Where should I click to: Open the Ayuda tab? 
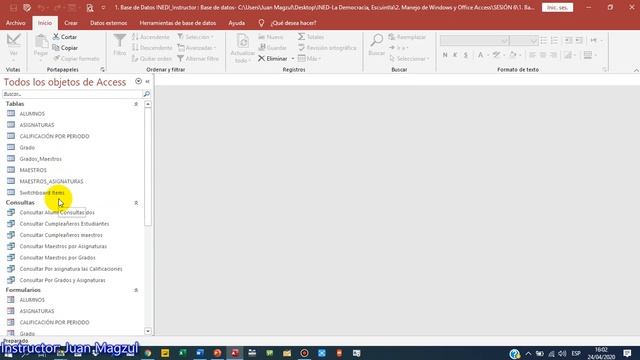(x=236, y=23)
